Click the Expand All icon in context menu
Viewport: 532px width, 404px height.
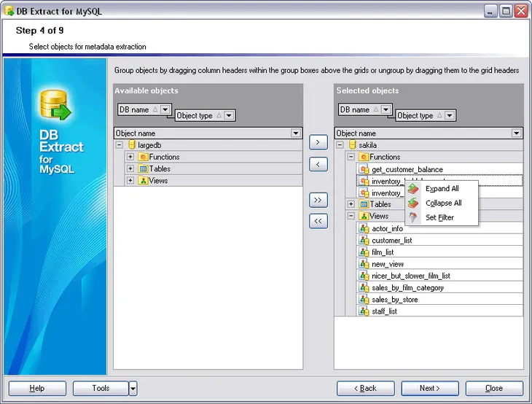(413, 188)
